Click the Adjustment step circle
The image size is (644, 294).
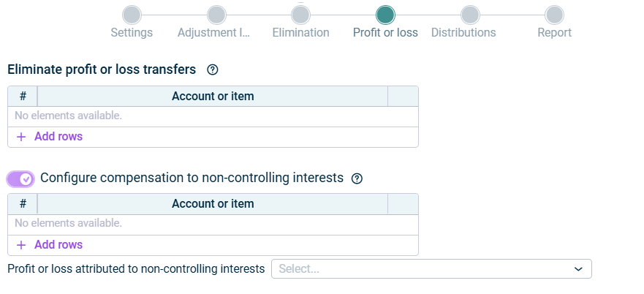pos(216,15)
